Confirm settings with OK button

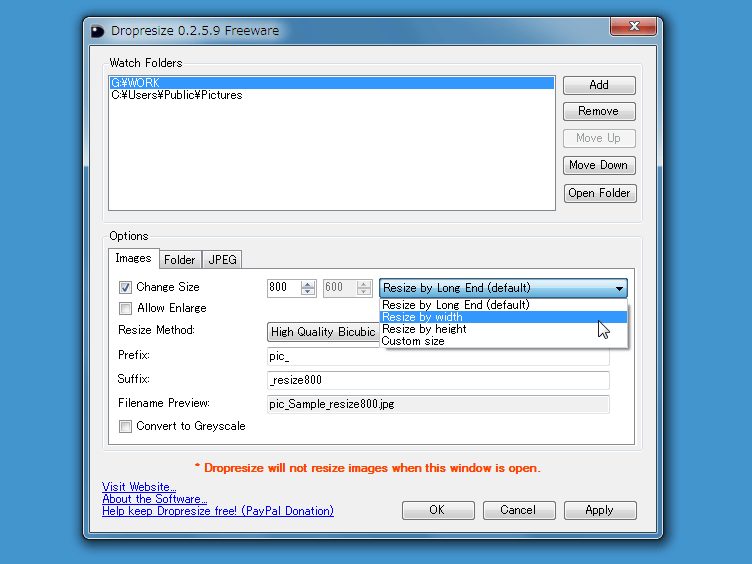[x=438, y=510]
